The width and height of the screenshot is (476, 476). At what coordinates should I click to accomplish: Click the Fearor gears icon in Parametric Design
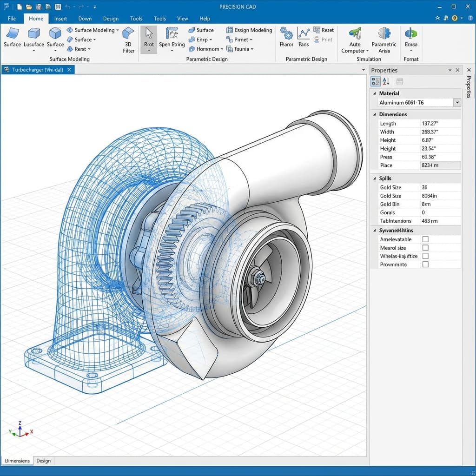285,37
